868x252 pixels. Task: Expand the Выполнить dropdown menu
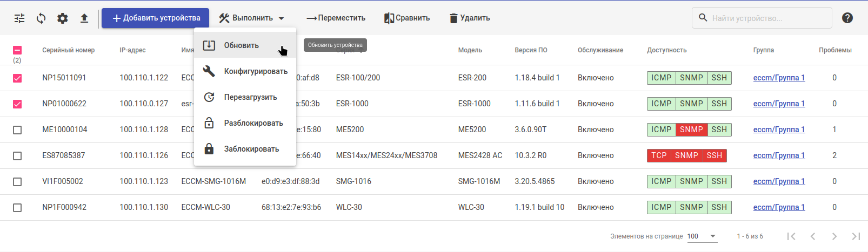(252, 18)
